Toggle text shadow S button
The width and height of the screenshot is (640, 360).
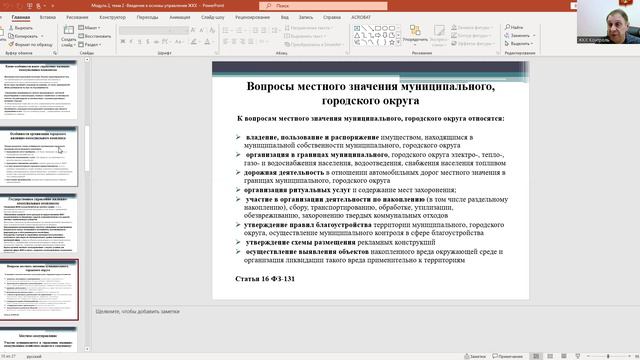coord(148,42)
